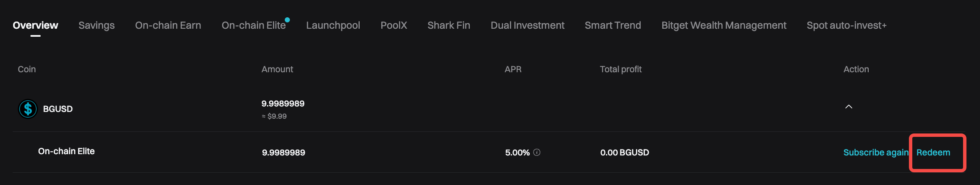The image size is (980, 185).
Task: Select the On-chain Elite tab
Action: pos(254,25)
